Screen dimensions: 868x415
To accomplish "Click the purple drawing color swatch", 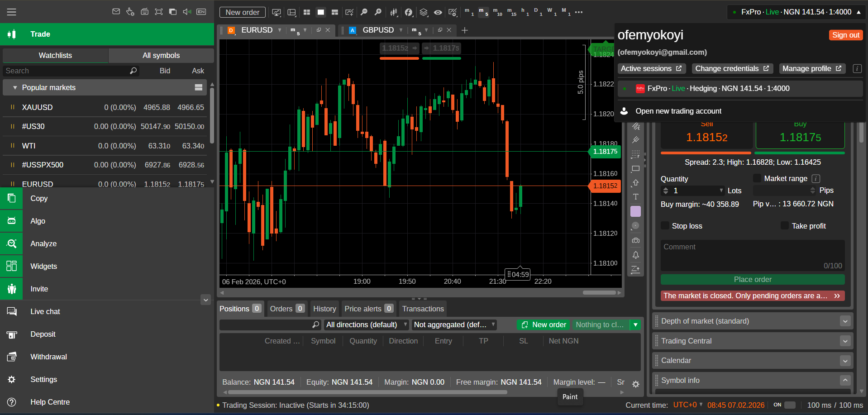I will click(x=635, y=211).
